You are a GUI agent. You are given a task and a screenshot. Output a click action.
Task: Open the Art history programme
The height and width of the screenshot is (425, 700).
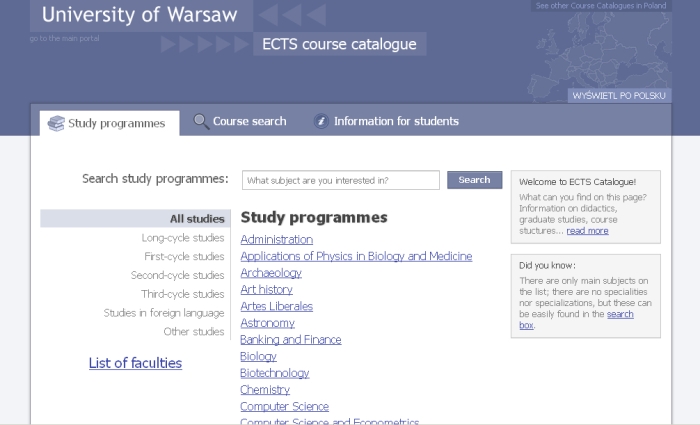coord(266,290)
